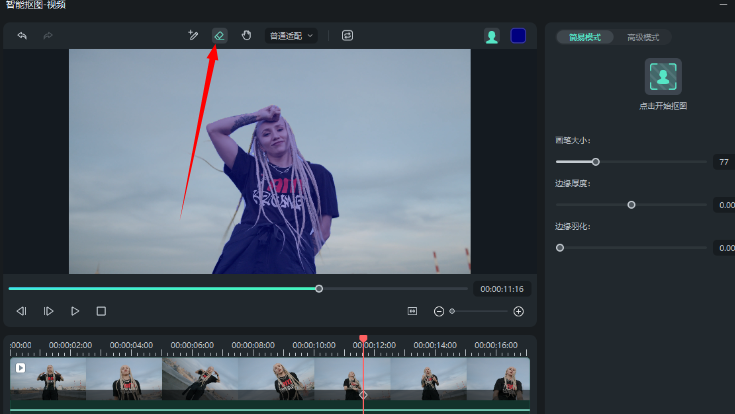Click the zoom out minus icon
Viewport: 735px width, 414px height.
[439, 311]
